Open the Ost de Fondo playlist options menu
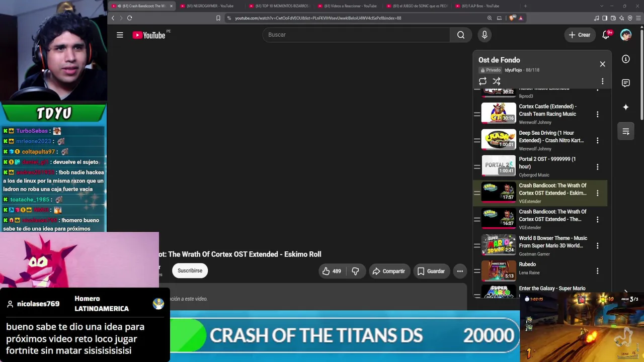 602,81
